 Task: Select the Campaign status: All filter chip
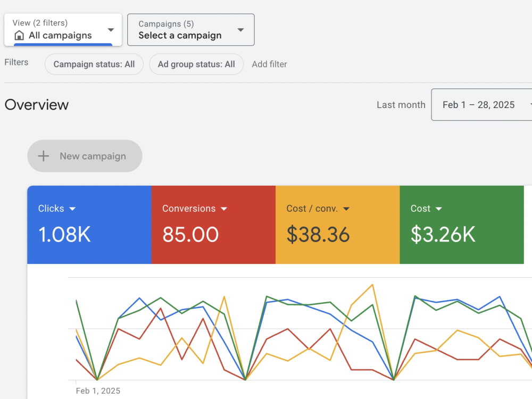pyautogui.click(x=94, y=64)
